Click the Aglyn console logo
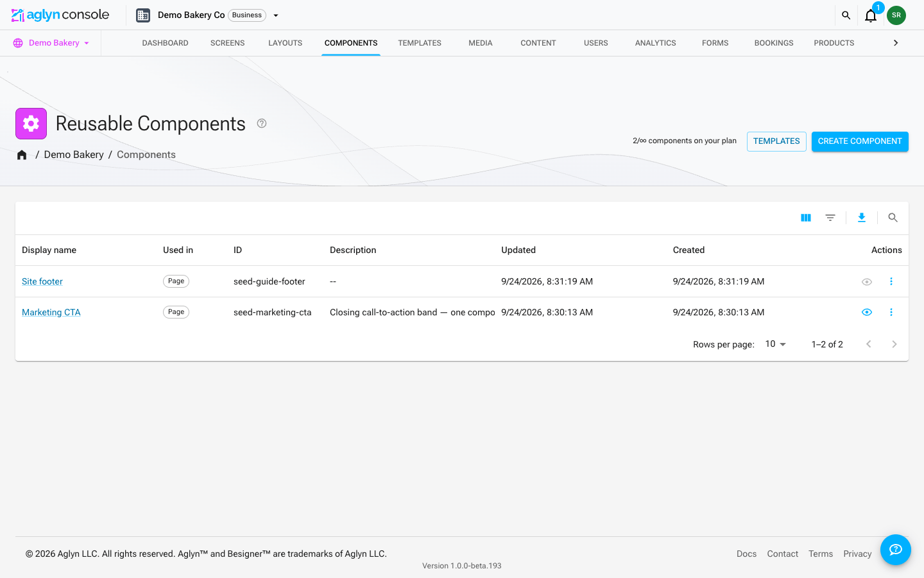The image size is (924, 578). coord(60,15)
